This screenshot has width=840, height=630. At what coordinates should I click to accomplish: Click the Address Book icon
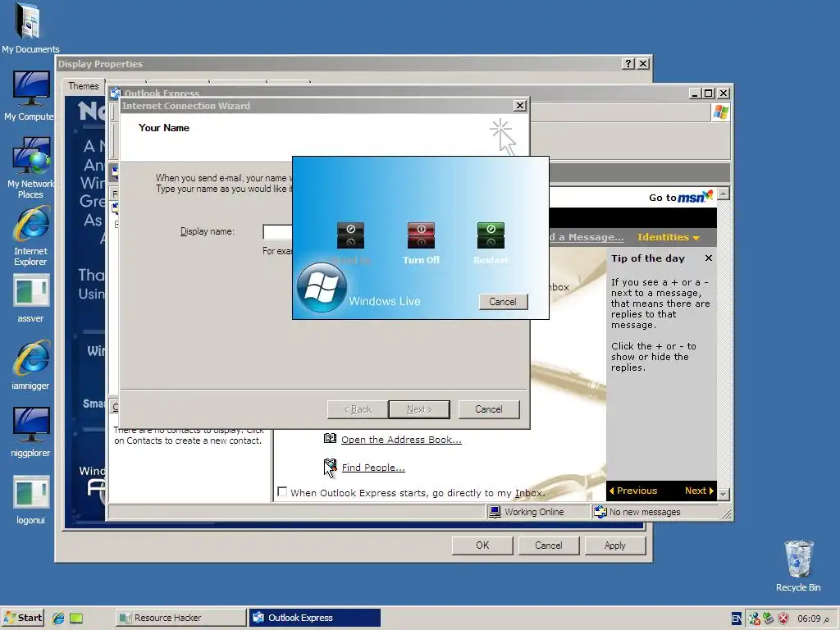[330, 439]
